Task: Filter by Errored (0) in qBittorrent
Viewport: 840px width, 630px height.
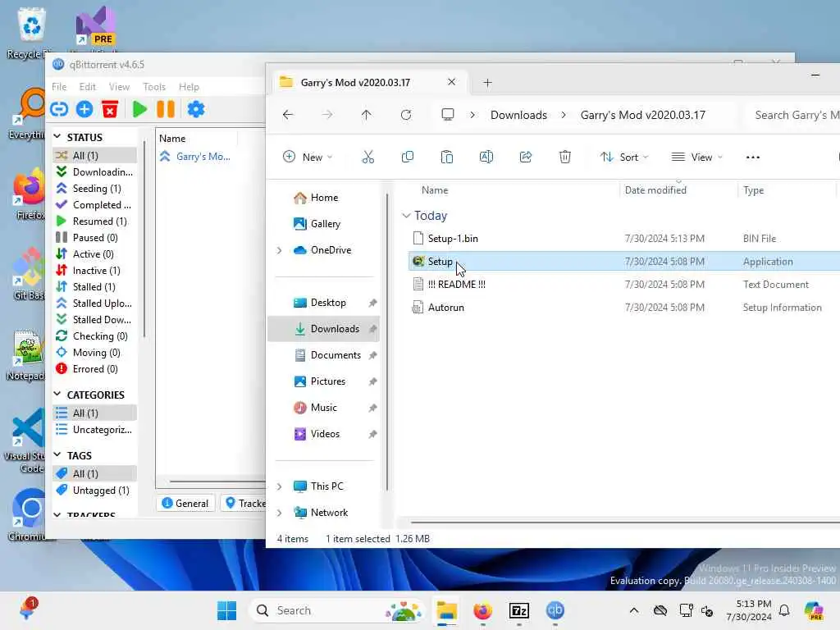Action: [95, 369]
